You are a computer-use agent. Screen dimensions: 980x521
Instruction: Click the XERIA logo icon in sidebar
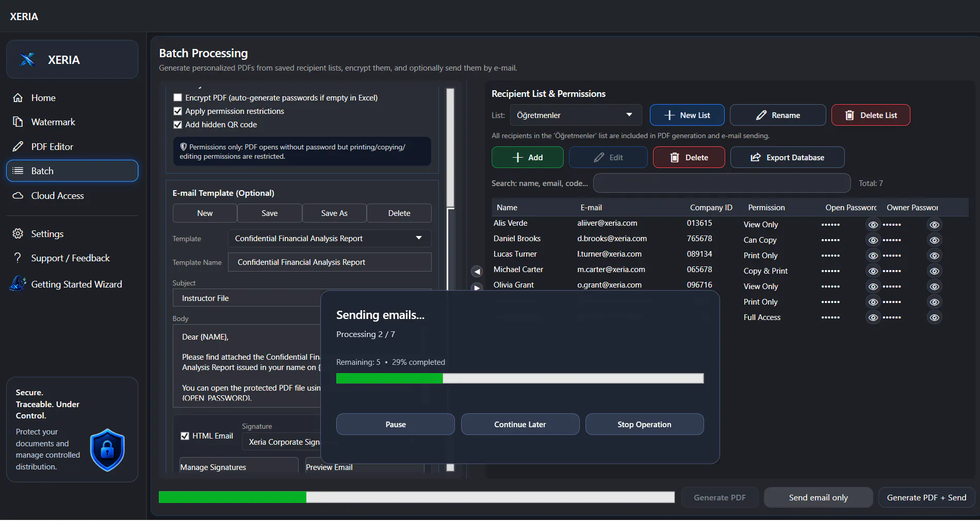(x=27, y=60)
